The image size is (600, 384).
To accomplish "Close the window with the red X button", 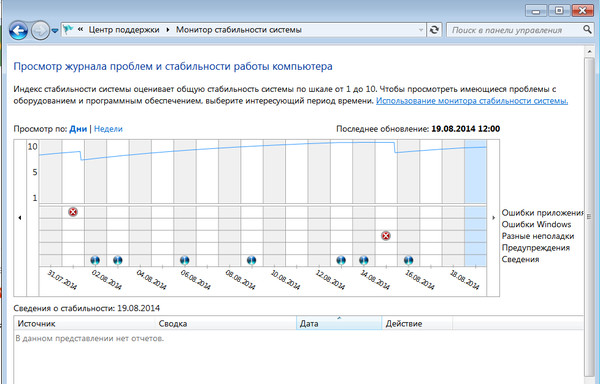I will (582, 11).
